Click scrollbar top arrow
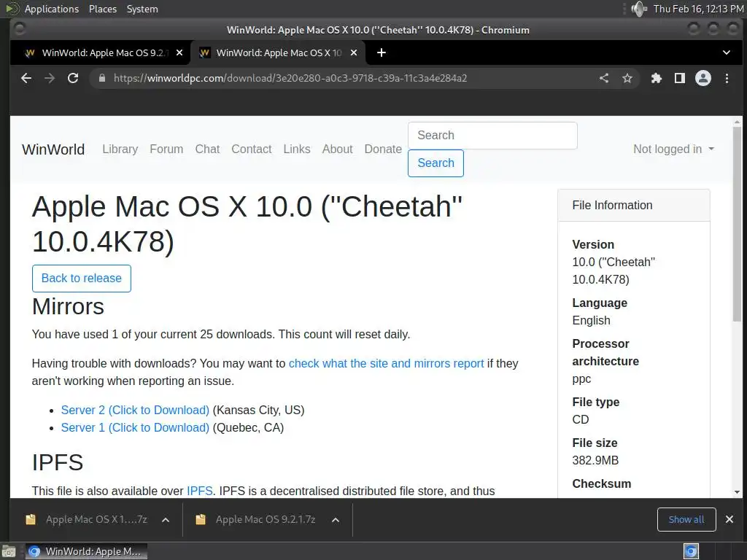This screenshot has width=747, height=560. (x=738, y=122)
